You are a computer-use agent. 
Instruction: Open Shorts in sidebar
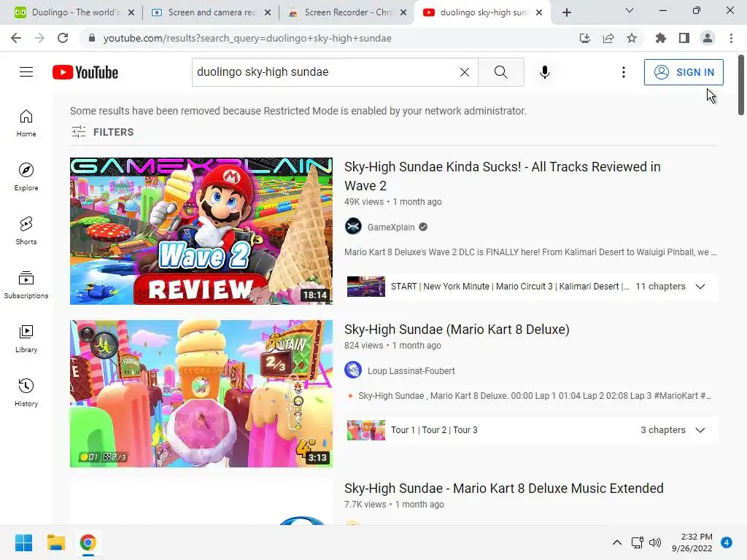pos(26,231)
